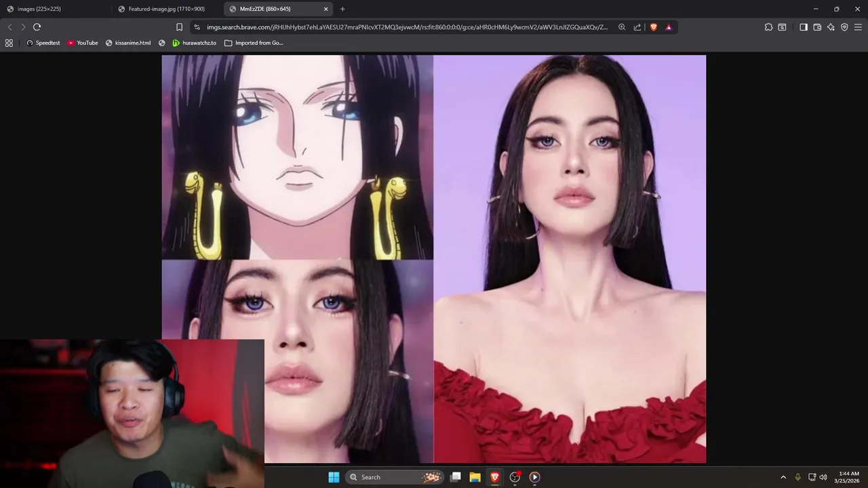868x488 pixels.
Task: Open media player taskbar icon
Action: click(534, 477)
